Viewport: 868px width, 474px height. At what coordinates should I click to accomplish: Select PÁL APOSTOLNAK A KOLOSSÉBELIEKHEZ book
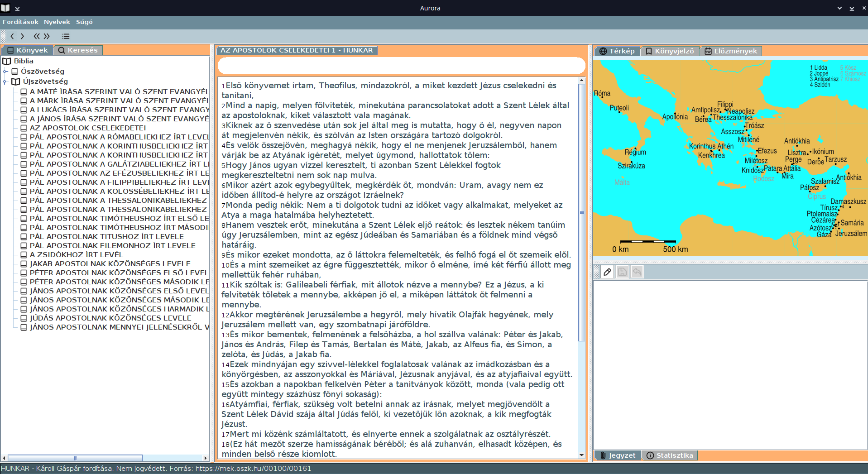click(120, 192)
